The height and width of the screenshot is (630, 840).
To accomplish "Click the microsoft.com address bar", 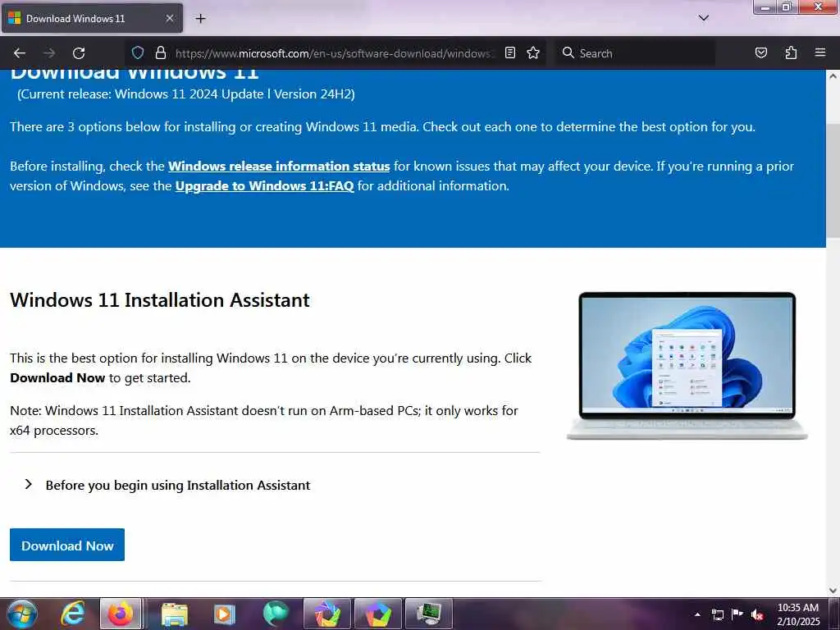I will (x=333, y=53).
